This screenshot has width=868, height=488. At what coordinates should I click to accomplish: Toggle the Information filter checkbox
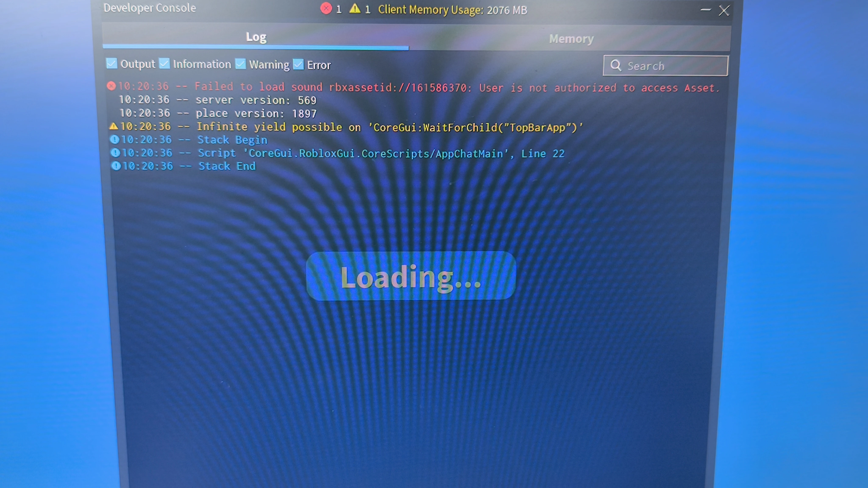point(164,63)
